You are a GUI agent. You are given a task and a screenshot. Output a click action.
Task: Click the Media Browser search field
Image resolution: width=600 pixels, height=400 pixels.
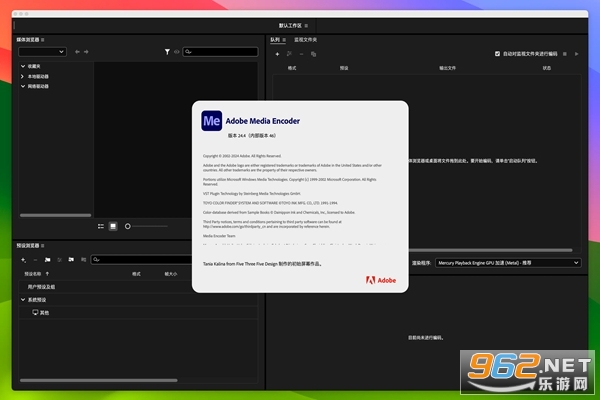(x=220, y=52)
